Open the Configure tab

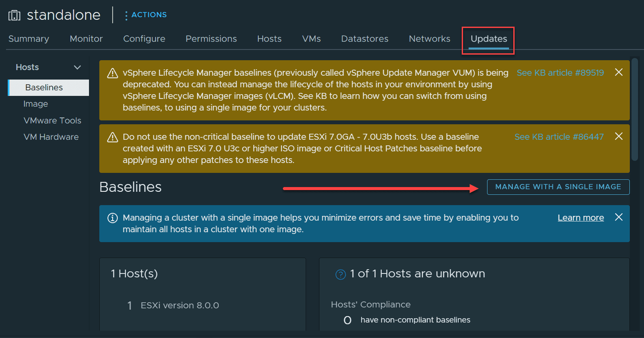144,39
